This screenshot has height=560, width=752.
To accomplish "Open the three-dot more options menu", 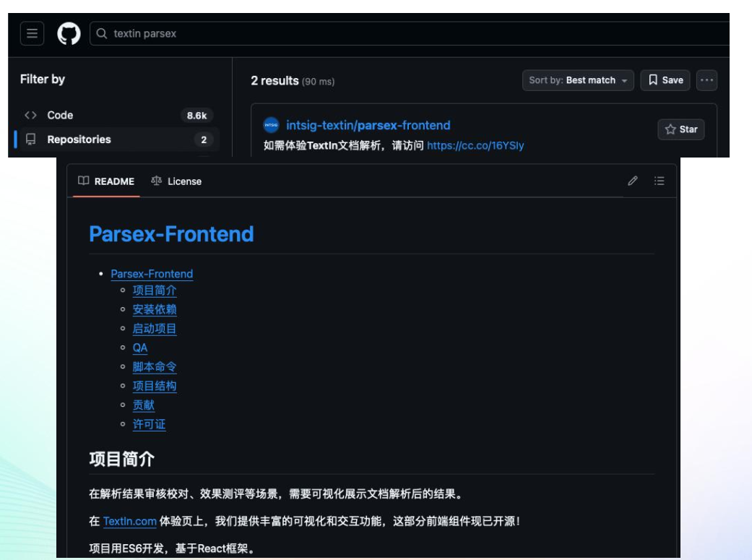I will 707,80.
